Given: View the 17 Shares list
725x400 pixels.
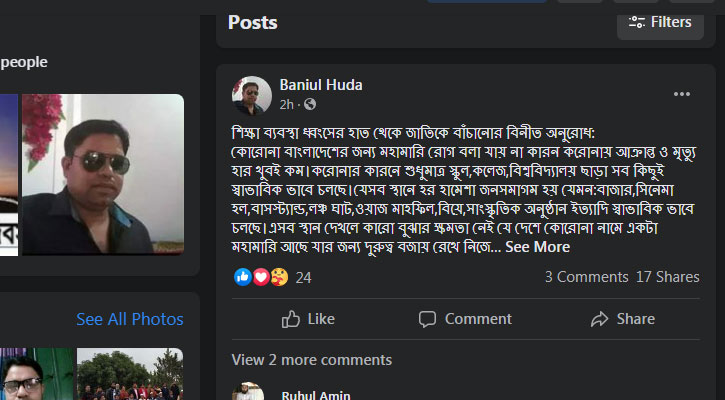Looking at the screenshot, I should [x=667, y=277].
